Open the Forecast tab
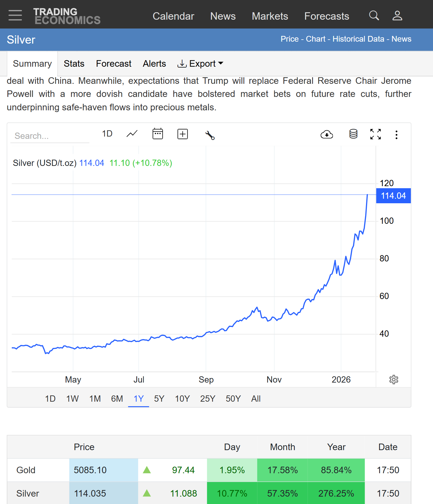The image size is (433, 504). pyautogui.click(x=114, y=64)
